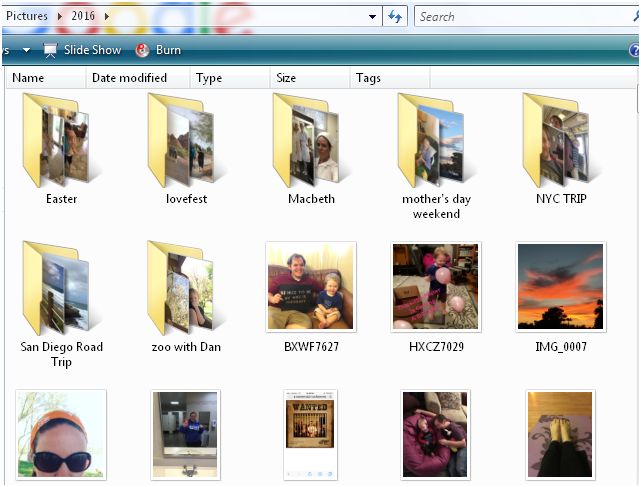This screenshot has height=487, width=641.
Task: Click inside the Search field
Action: (520, 17)
